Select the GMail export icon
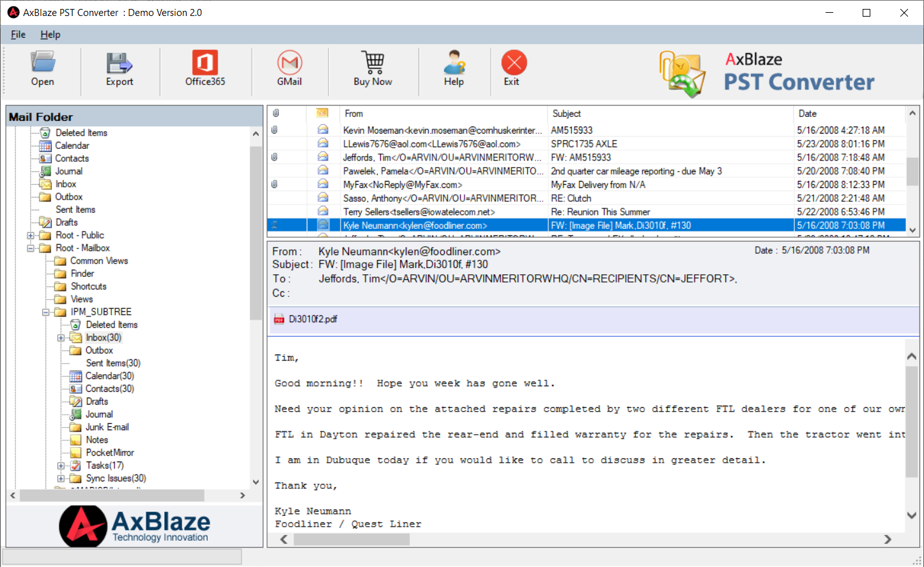This screenshot has height=567, width=924. point(289,63)
